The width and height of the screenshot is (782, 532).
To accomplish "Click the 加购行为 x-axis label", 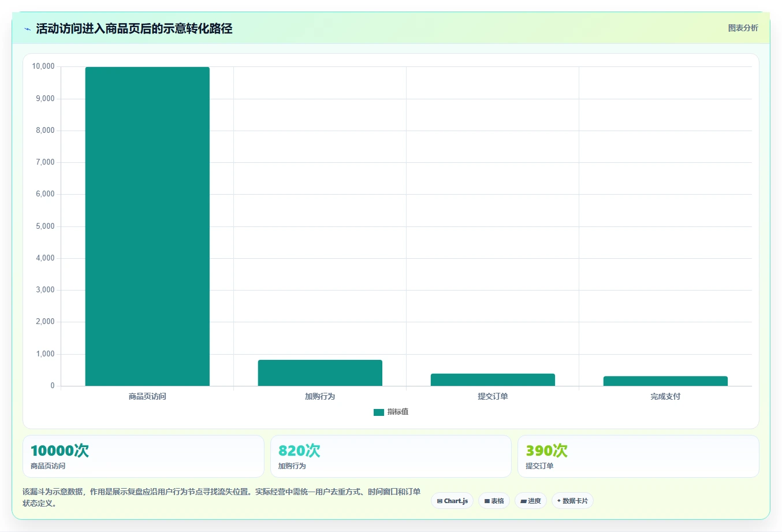I will (320, 396).
